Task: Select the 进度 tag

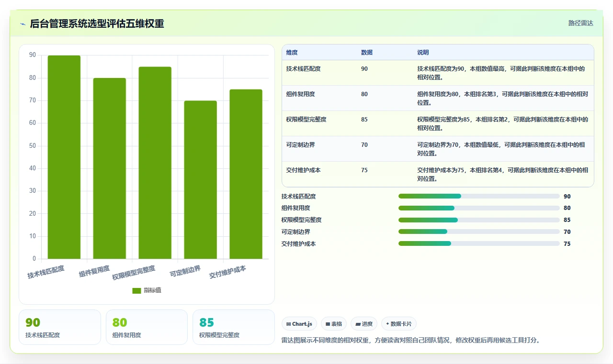Action: click(x=364, y=324)
